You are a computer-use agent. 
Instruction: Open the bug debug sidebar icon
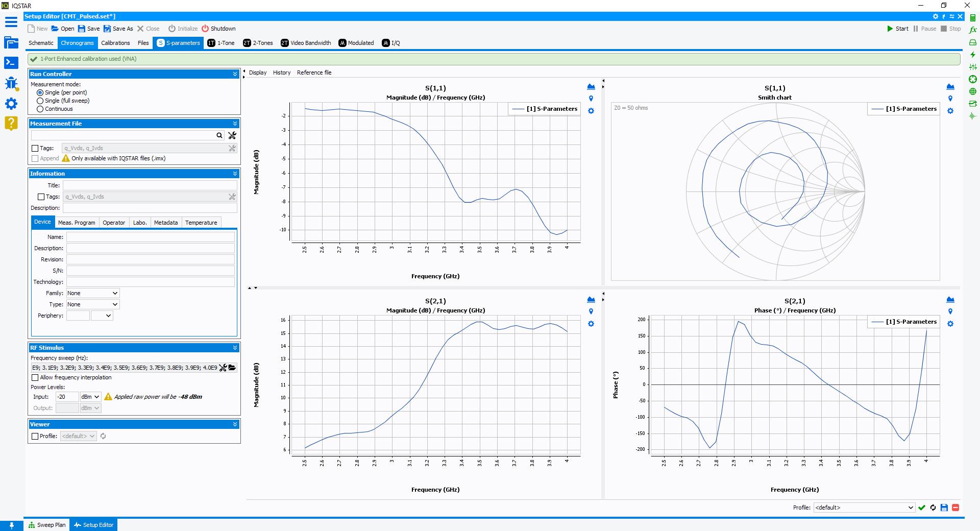(11, 83)
